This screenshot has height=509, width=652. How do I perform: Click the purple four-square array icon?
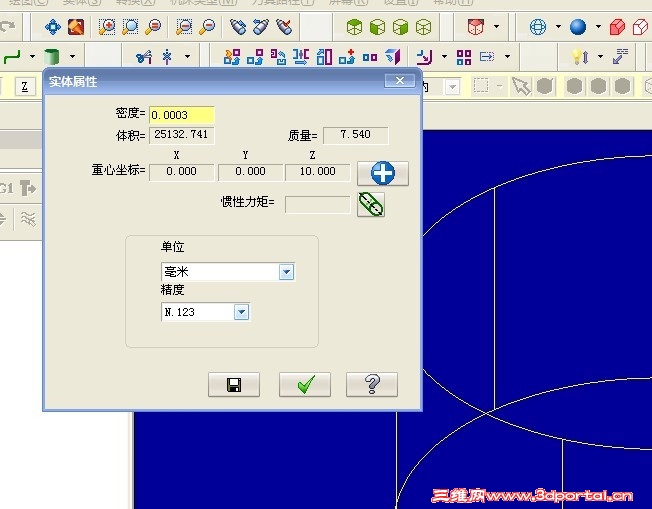click(464, 57)
